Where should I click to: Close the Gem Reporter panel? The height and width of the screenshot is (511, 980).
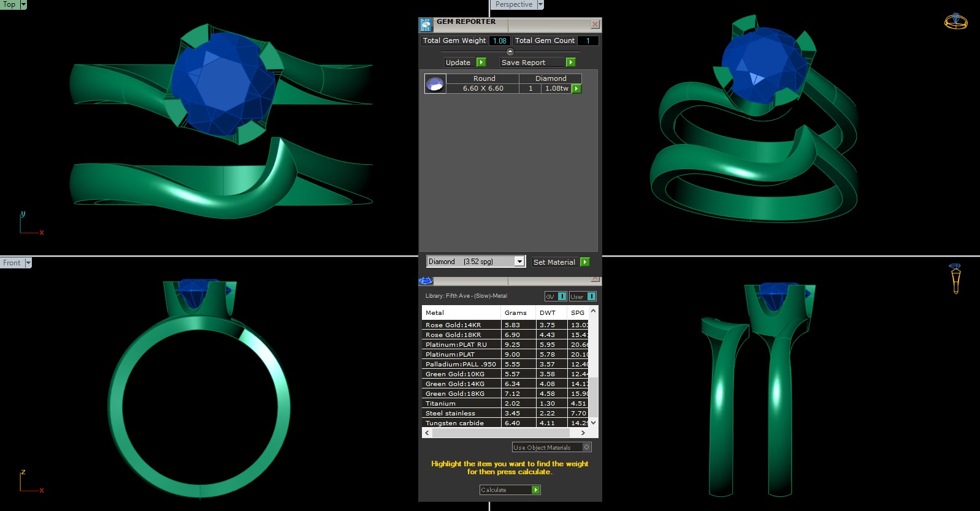tap(595, 24)
